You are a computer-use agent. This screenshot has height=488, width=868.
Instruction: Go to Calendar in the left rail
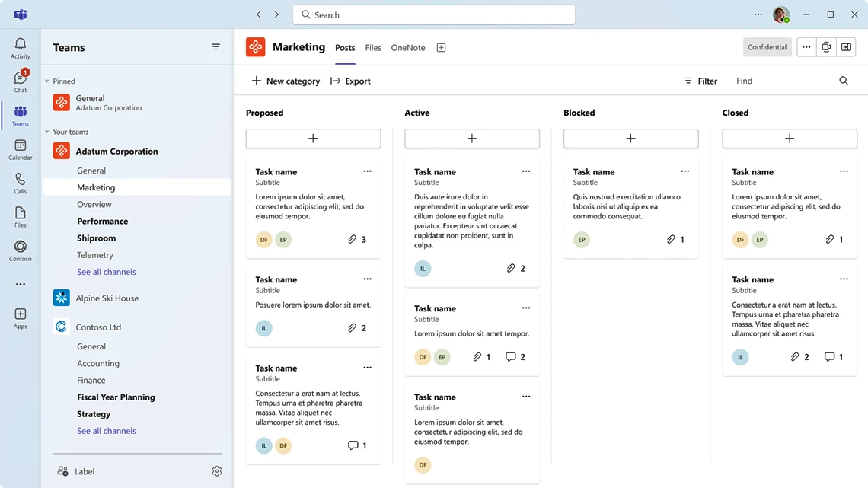click(x=21, y=149)
